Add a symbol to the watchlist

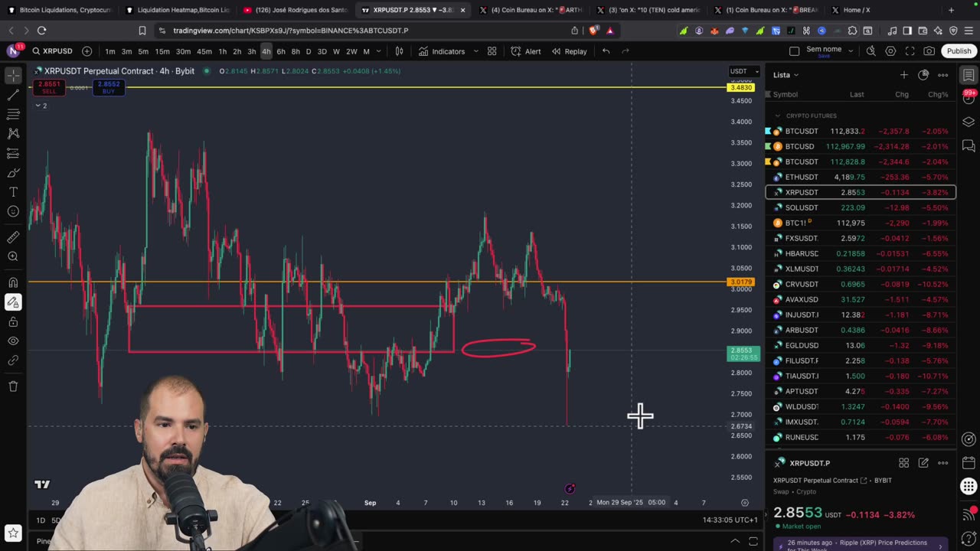904,75
